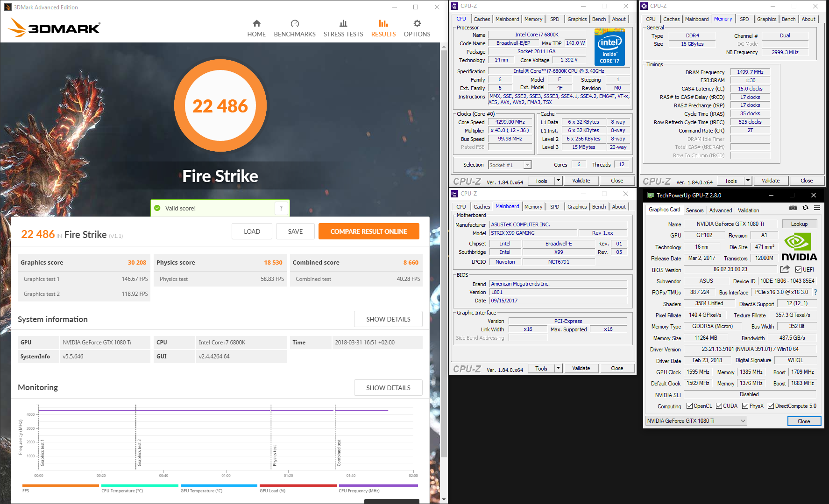The height and width of the screenshot is (504, 829).
Task: Open SPD tab in CPU-Z Memory window
Action: 744,19
